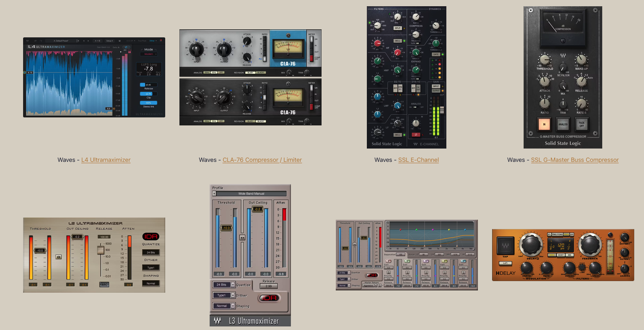Flip the ANALOG on/off switch on E-Channel
Viewport: 644px width, 330px height.
416,107
